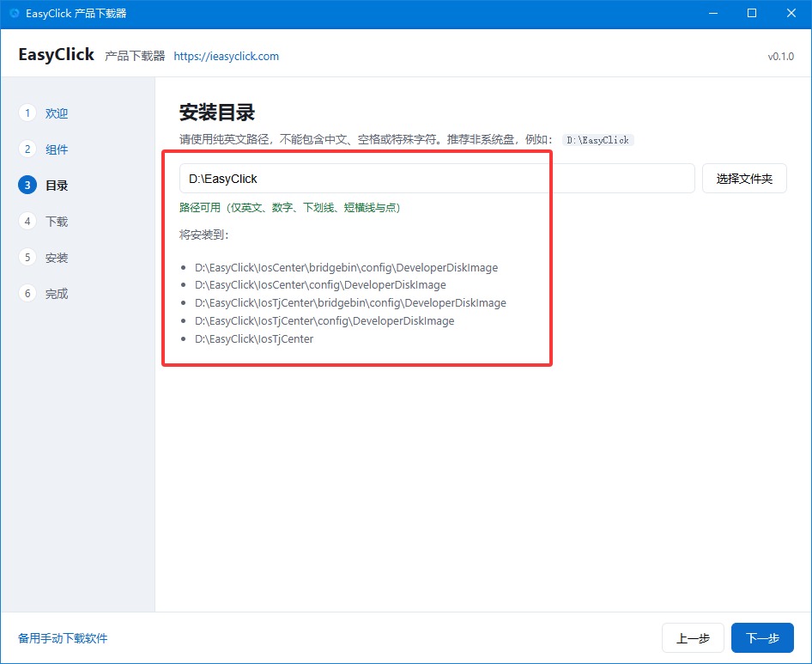Image resolution: width=812 pixels, height=664 pixels.
Task: Click the 上一步 button
Action: point(693,638)
